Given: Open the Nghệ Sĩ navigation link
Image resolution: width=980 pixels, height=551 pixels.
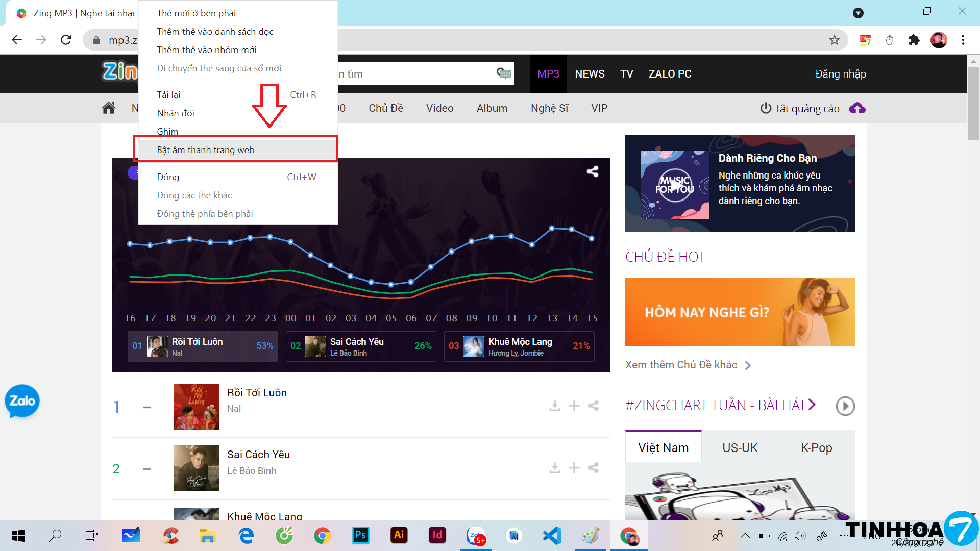Looking at the screenshot, I should (x=549, y=108).
